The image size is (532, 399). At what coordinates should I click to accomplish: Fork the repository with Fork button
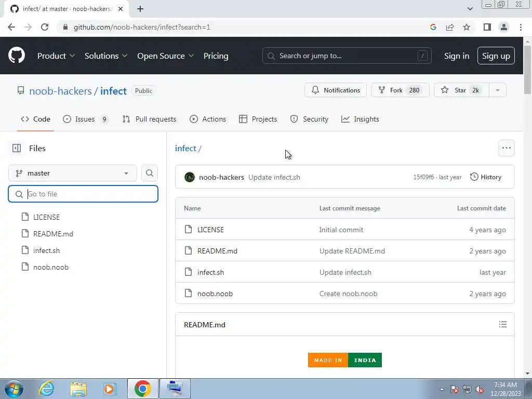[400, 90]
